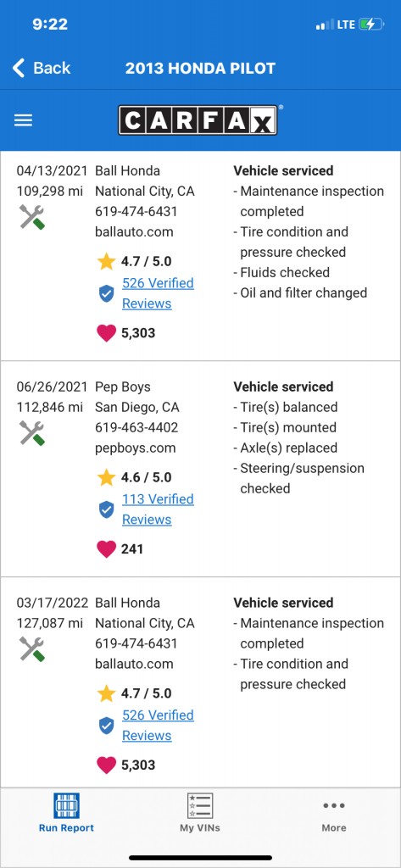Open the hamburger menu icon
Screen dimensions: 401x868
coord(23,120)
